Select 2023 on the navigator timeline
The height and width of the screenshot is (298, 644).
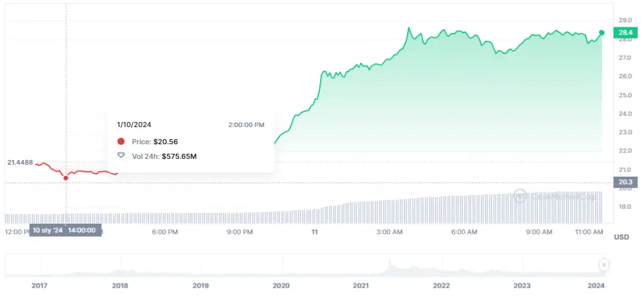pos(521,286)
